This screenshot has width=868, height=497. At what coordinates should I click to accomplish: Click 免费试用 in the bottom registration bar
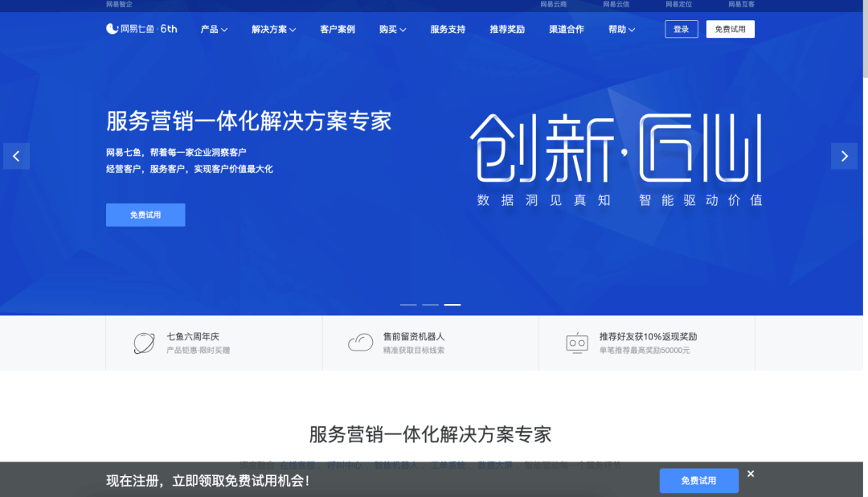(x=698, y=481)
